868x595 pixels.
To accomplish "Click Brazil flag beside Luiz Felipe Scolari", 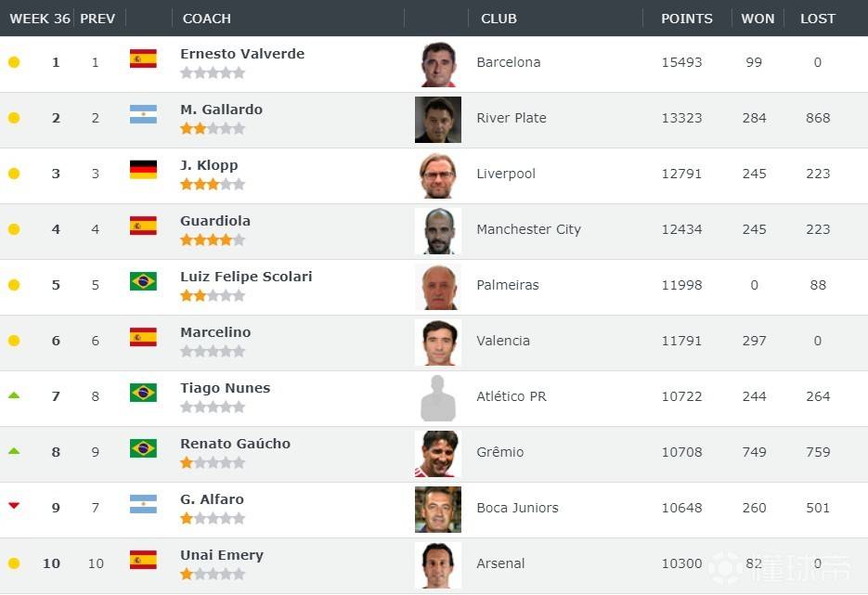I will click(143, 282).
